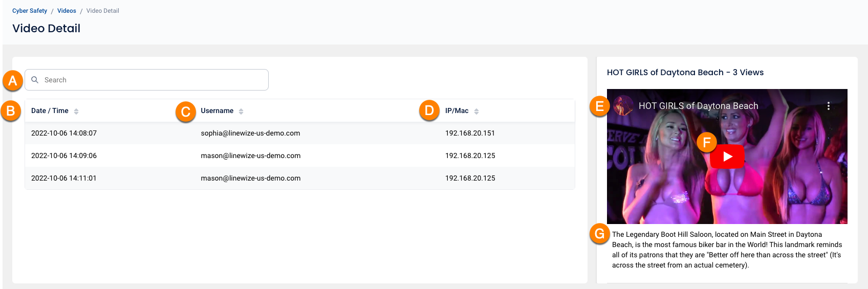Open the video title overlay inside the player
Viewport: 868px width, 289px height.
pos(698,106)
